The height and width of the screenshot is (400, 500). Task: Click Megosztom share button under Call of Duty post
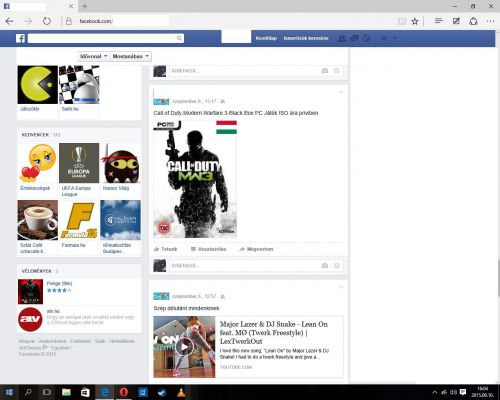click(256, 249)
